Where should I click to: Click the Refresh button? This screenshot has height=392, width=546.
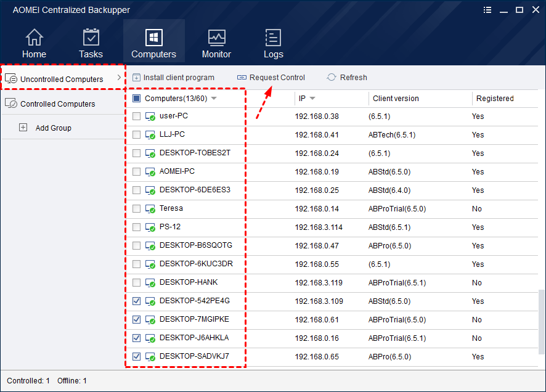tap(347, 77)
